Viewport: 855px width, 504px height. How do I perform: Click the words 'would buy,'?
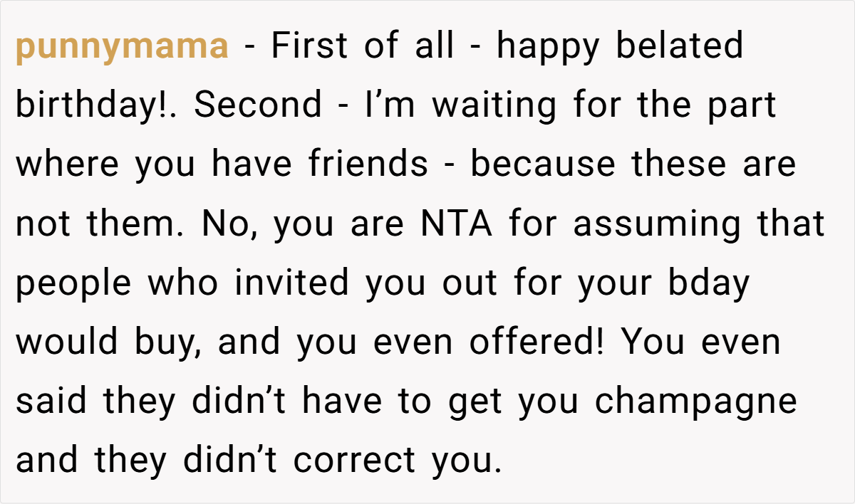(111, 343)
